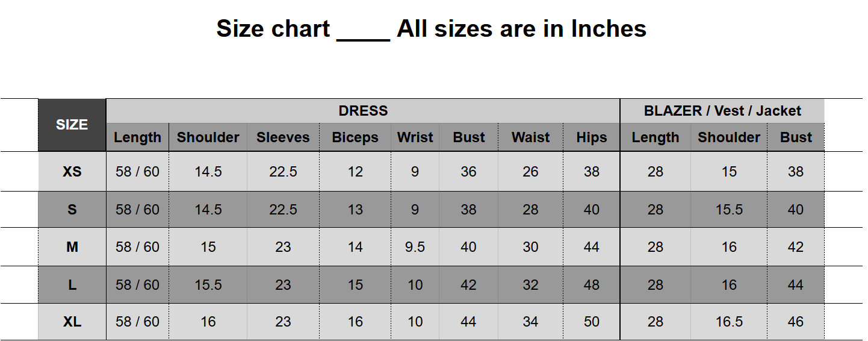Click the Wrist column header
The width and height of the screenshot is (868, 341).
click(x=415, y=137)
